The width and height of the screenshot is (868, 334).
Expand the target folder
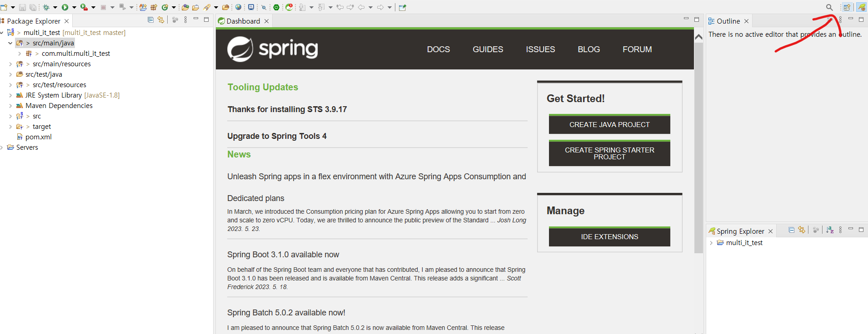pyautogui.click(x=10, y=127)
